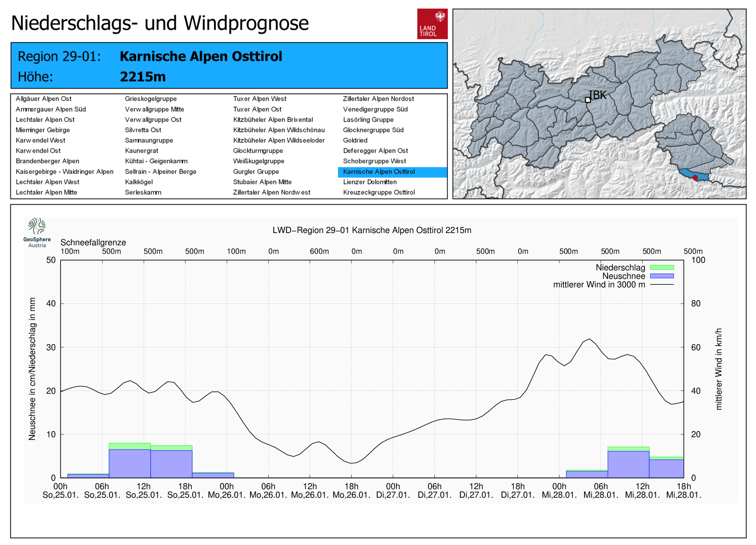The width and height of the screenshot is (756, 545).
Task: Click the 12h So,25.01. time axis label
Action: point(144,491)
